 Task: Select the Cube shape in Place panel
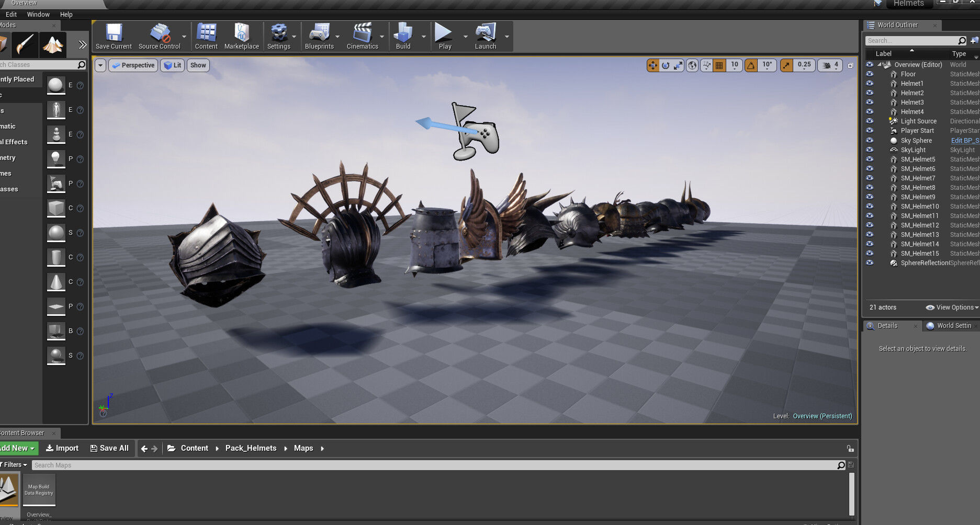tap(56, 208)
